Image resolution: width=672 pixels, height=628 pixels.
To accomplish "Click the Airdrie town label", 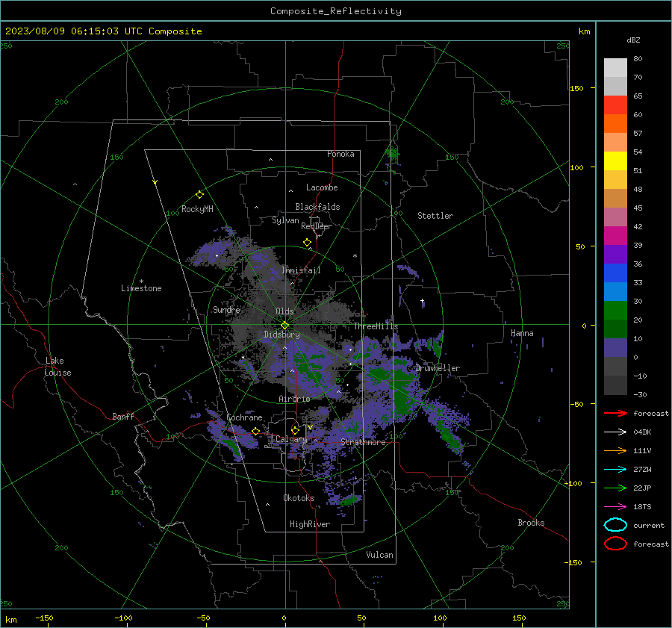I will 294,399.
